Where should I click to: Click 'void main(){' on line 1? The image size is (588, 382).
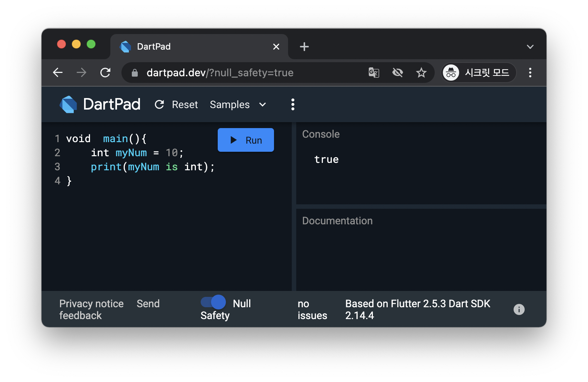107,139
